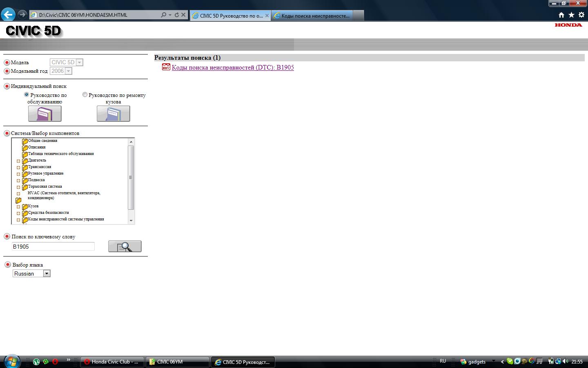Open browser Tools gear icon

(581, 15)
